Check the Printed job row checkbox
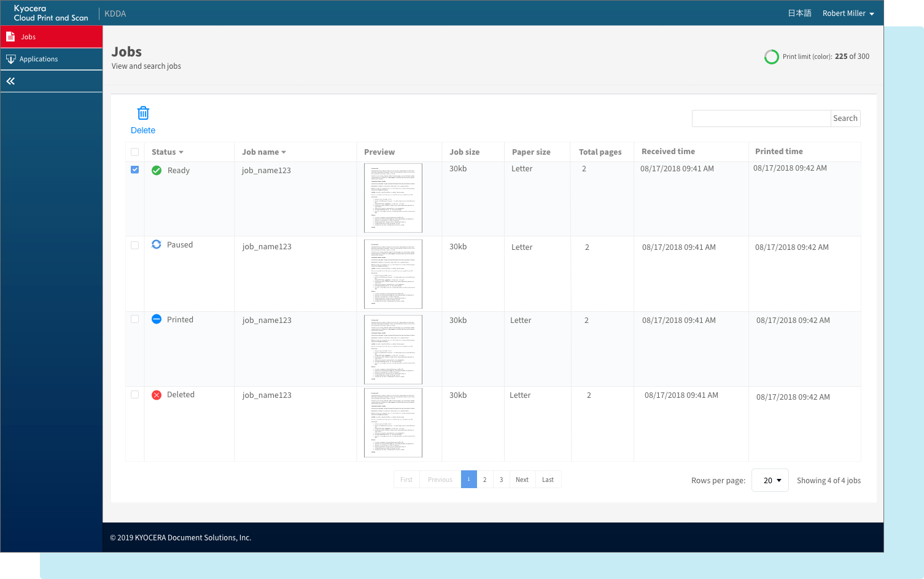The height and width of the screenshot is (579, 924). pos(135,319)
